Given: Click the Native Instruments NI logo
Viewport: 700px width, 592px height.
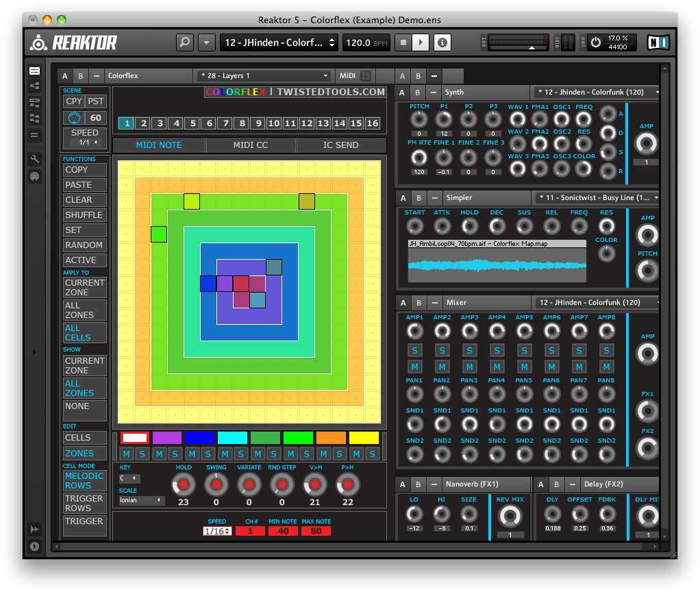Looking at the screenshot, I should [x=658, y=42].
